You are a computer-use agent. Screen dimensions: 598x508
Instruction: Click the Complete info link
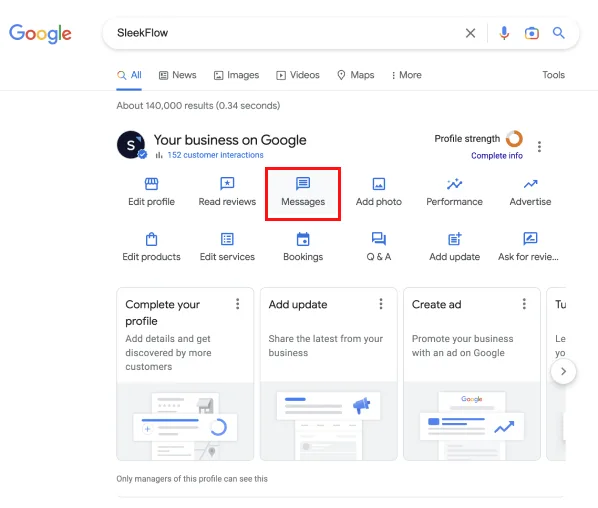497,156
